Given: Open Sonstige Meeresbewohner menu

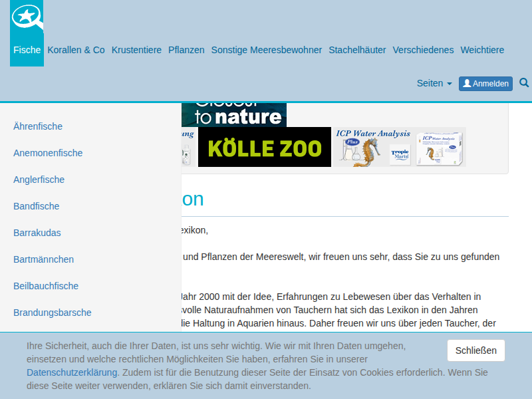Looking at the screenshot, I should 266,50.
